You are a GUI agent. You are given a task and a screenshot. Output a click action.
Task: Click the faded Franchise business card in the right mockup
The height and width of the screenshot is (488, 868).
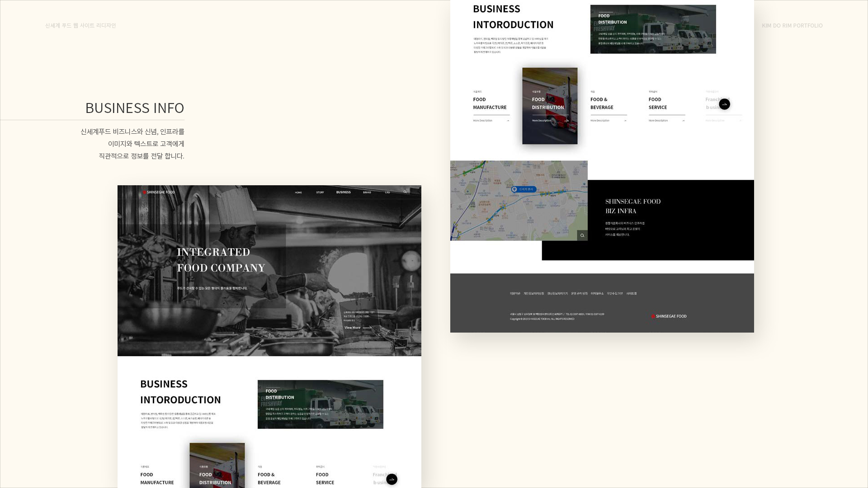(x=723, y=106)
